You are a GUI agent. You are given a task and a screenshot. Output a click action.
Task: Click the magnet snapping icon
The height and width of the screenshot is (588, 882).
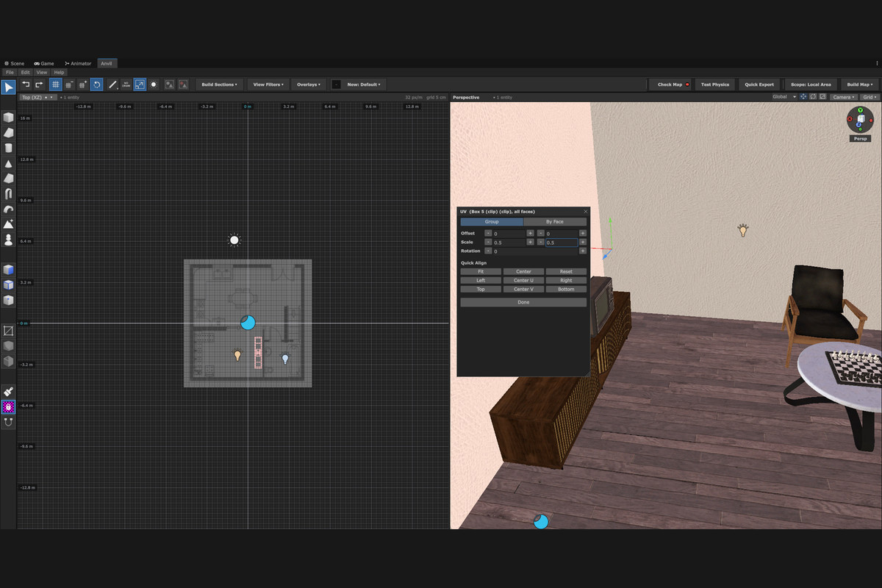(8, 423)
